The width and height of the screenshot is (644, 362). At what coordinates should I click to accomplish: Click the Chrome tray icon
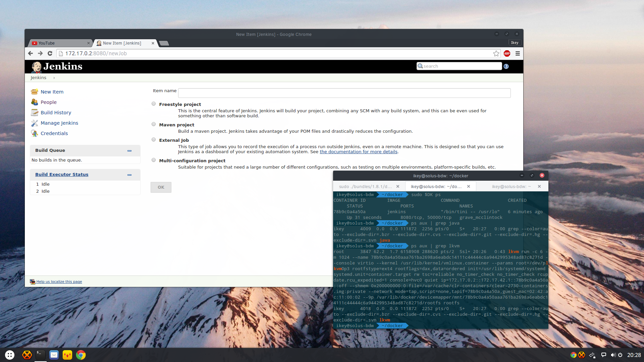574,355
